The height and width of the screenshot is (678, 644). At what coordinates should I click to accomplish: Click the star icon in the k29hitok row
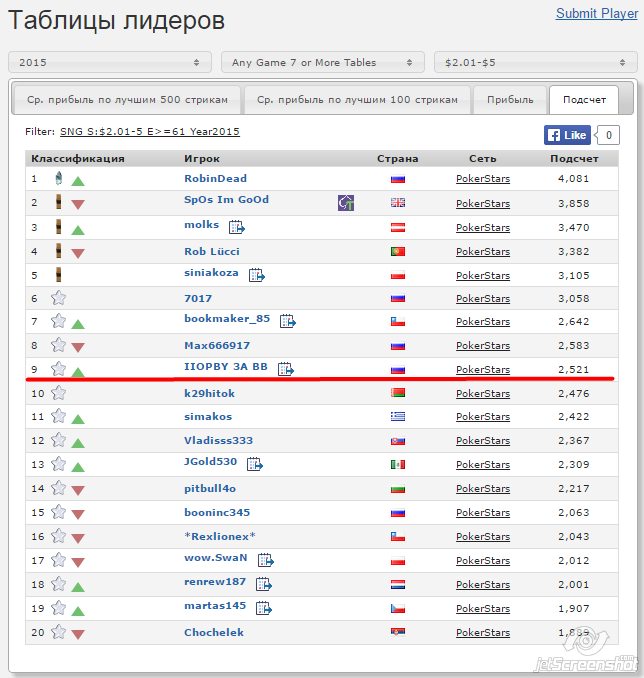point(58,393)
